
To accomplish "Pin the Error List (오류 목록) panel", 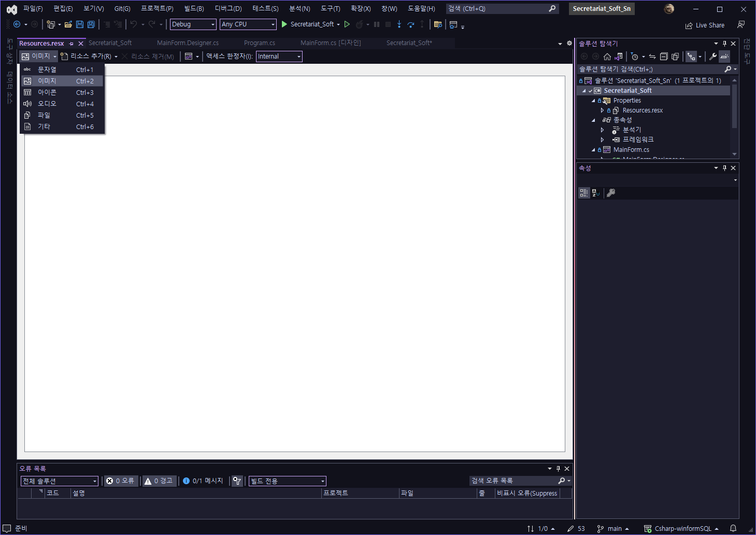I will tap(558, 469).
